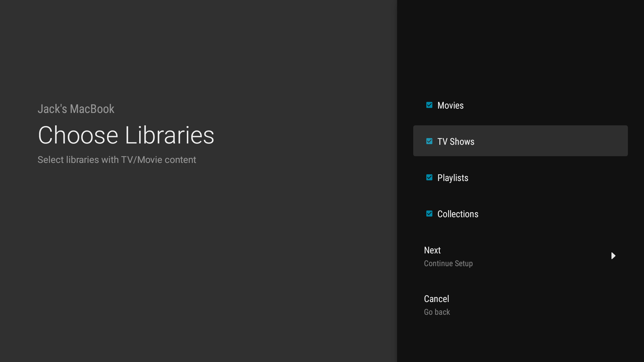
Task: Click the Movies label
Action: click(450, 106)
